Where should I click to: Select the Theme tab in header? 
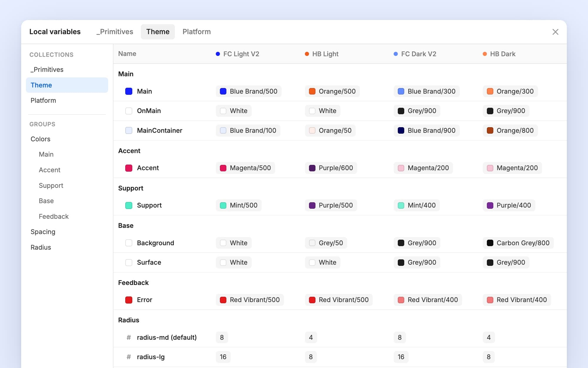[158, 32]
